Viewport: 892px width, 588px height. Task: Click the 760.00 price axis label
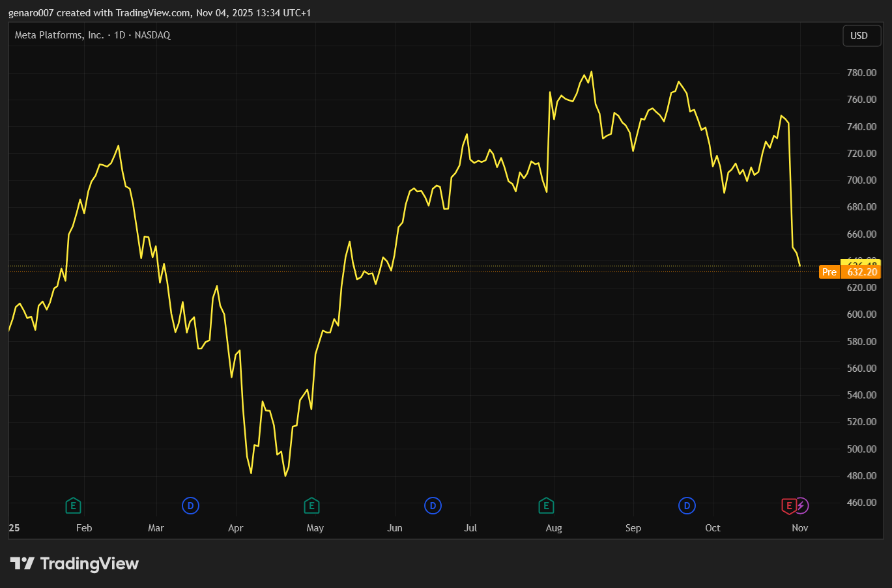861,100
